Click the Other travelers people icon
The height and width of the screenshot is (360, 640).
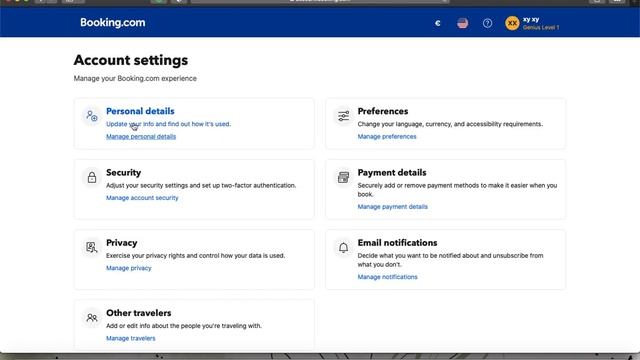pyautogui.click(x=92, y=318)
